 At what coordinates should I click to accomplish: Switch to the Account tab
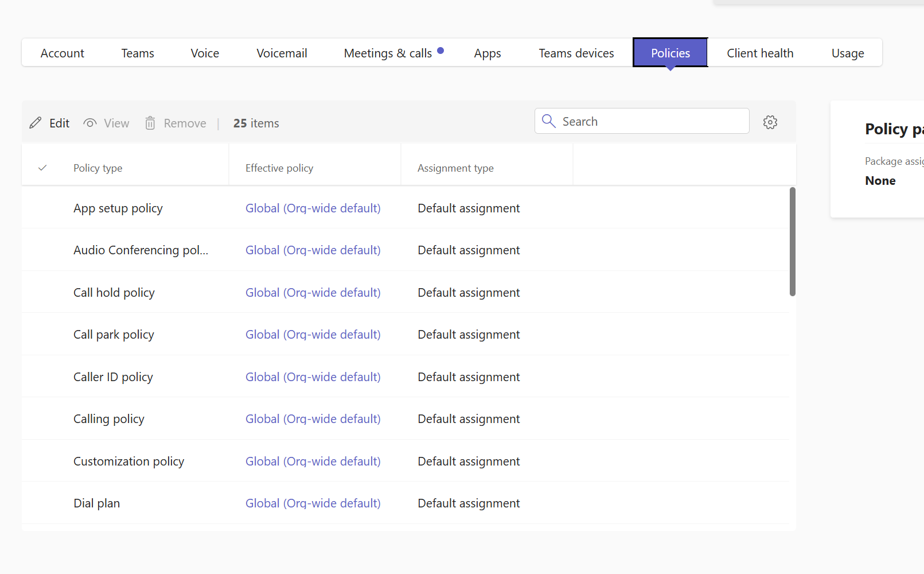coord(62,53)
